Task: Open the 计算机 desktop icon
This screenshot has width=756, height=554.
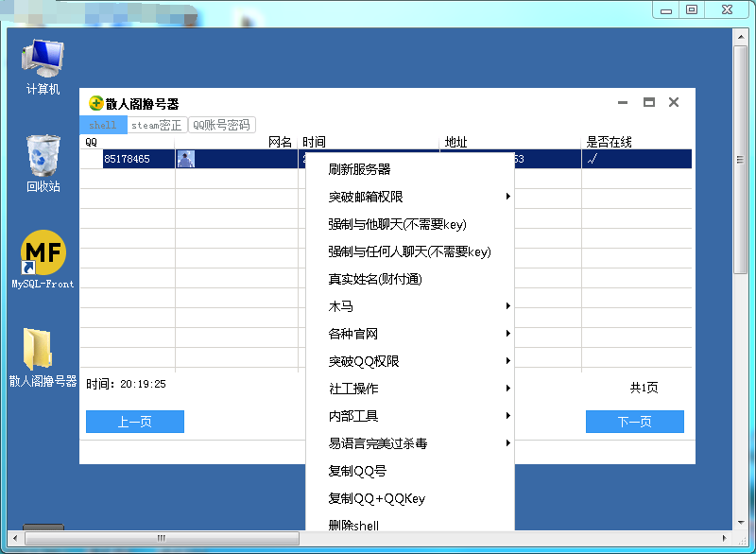Action: pyautogui.click(x=43, y=66)
